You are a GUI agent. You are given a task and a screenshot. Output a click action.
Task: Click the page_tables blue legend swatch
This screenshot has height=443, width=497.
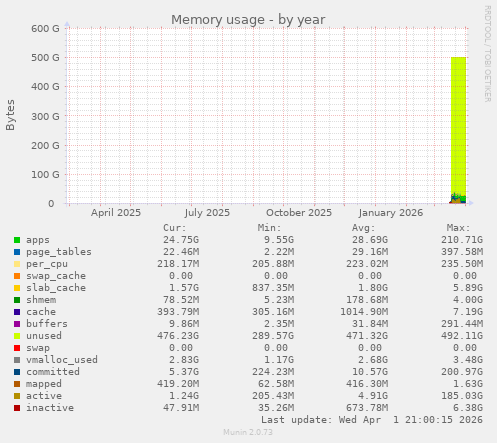(17, 252)
